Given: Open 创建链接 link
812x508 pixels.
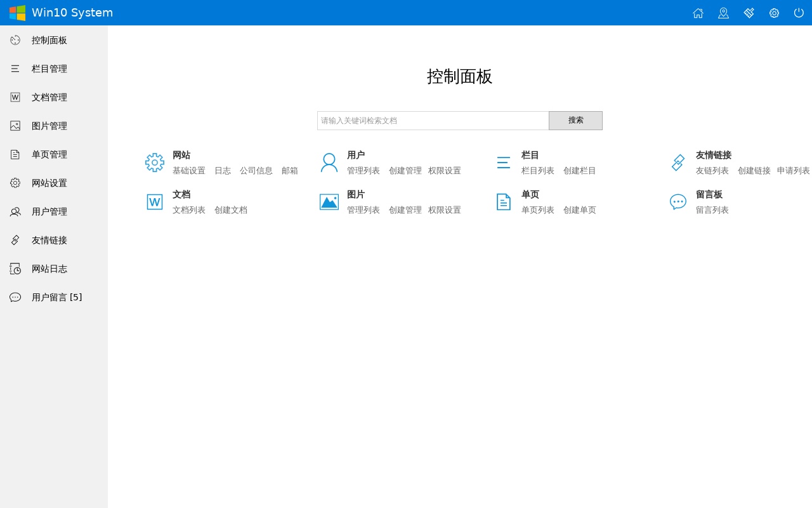Looking at the screenshot, I should click(754, 171).
